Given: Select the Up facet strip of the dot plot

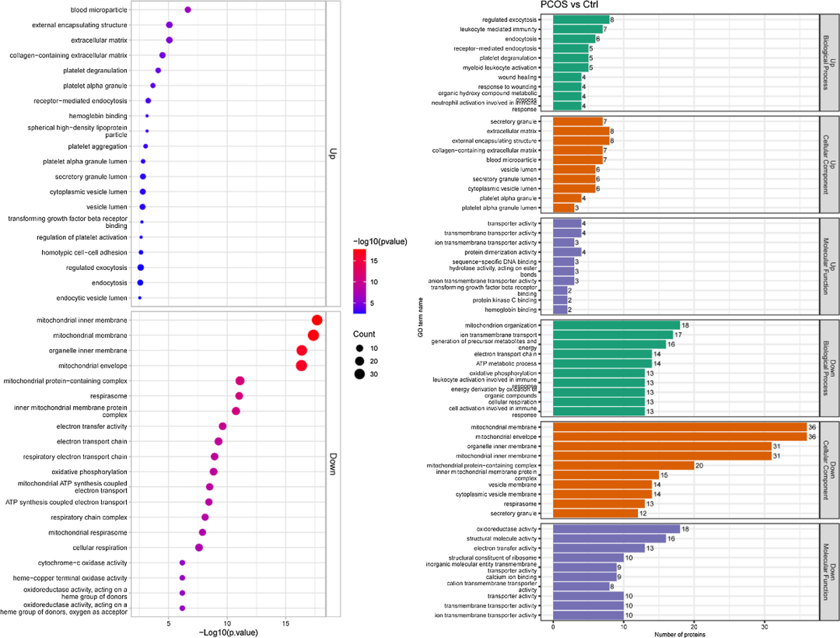Looking at the screenshot, I should pyautogui.click(x=331, y=154).
